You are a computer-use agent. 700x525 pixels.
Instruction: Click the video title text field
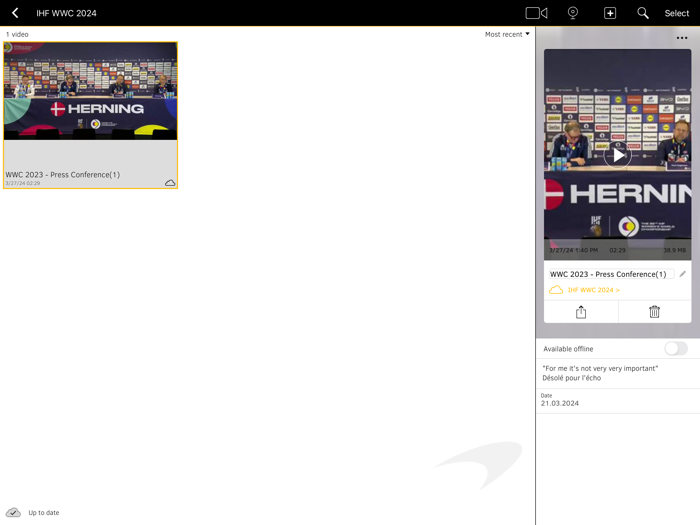point(611,274)
